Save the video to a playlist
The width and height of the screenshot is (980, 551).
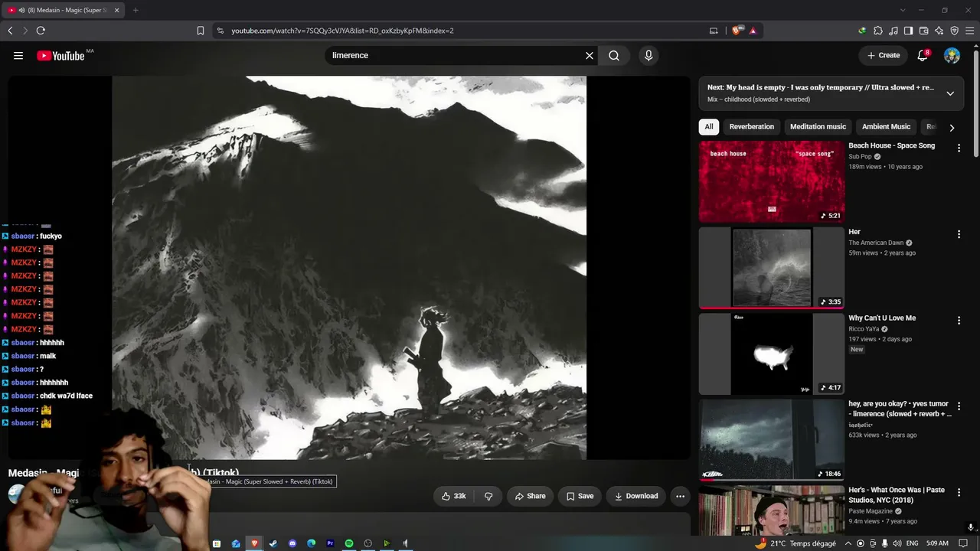point(580,496)
